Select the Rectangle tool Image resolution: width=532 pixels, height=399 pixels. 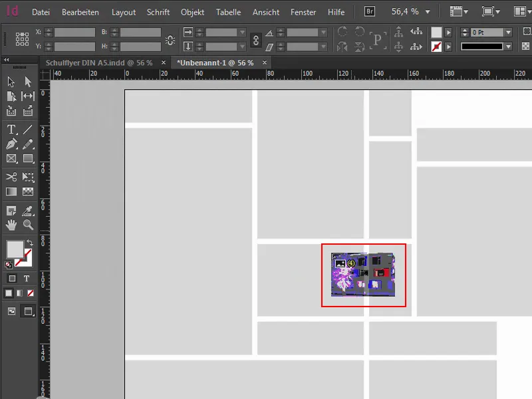[28, 158]
